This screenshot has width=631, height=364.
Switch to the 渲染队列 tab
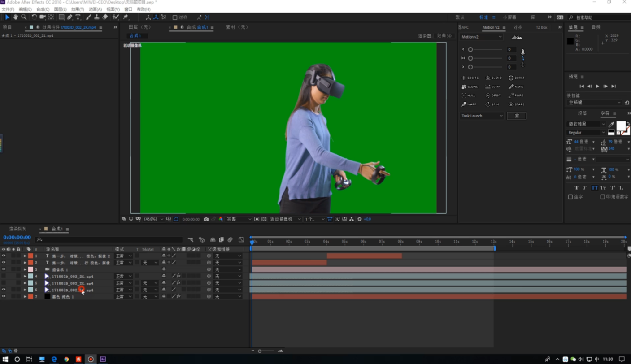18,229
